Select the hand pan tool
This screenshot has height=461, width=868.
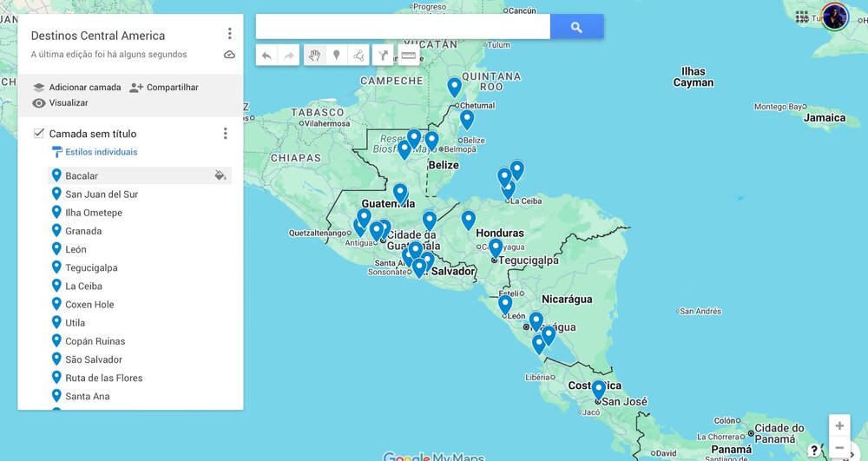coord(314,56)
